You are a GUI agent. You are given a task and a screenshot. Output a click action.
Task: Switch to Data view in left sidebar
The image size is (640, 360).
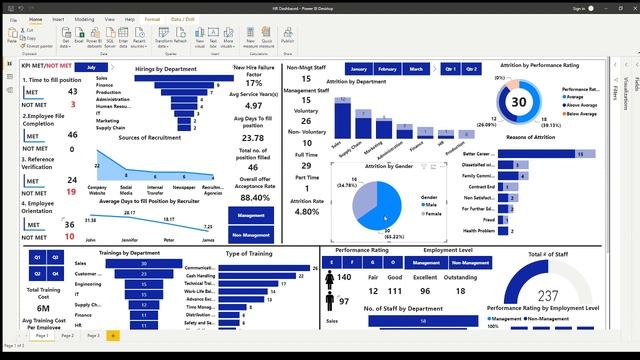[10, 77]
